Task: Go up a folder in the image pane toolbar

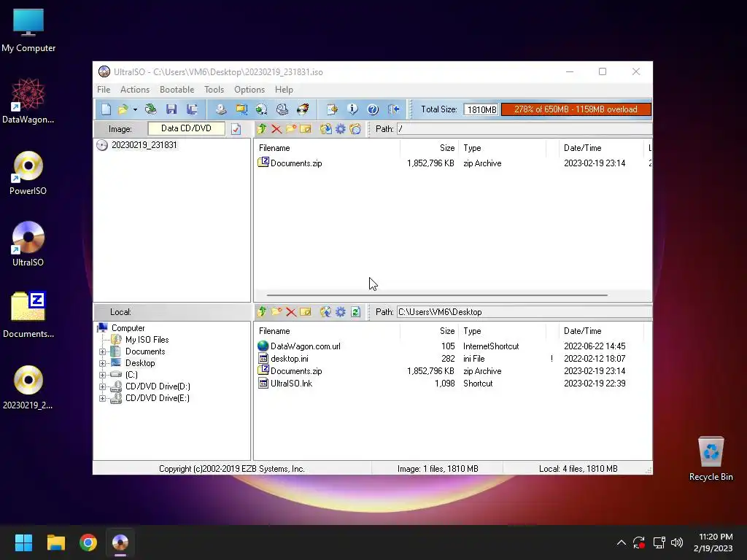Action: [x=262, y=129]
